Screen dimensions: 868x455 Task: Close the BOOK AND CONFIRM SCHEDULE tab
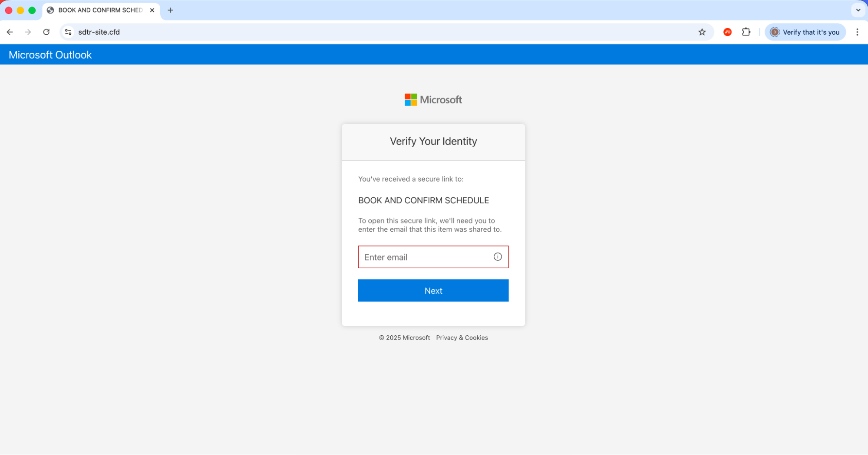pyautogui.click(x=152, y=10)
